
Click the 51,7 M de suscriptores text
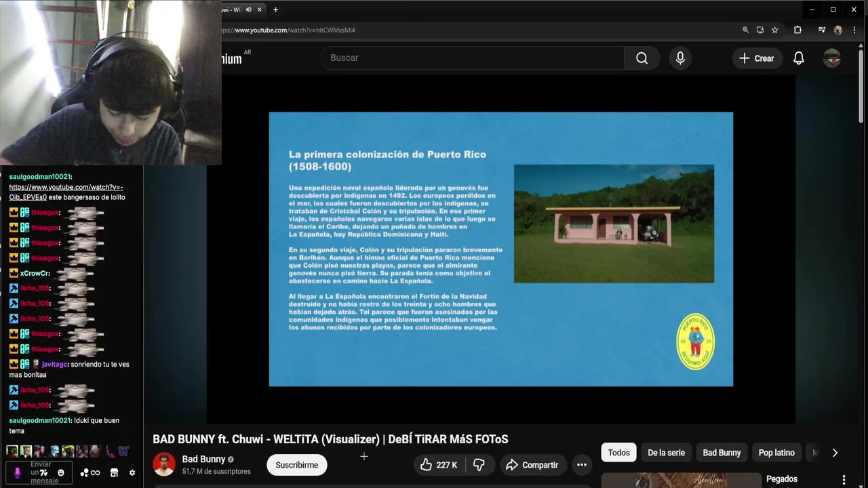tap(216, 471)
